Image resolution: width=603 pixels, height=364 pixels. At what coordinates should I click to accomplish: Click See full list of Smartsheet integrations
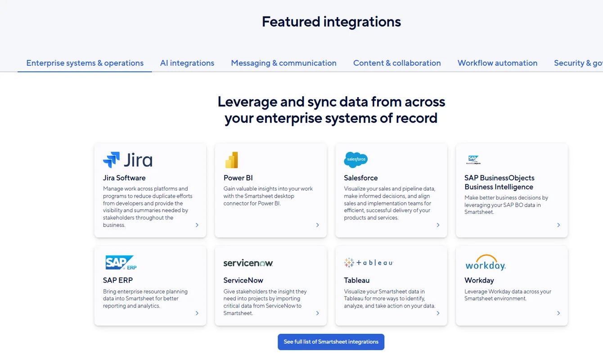(331, 342)
